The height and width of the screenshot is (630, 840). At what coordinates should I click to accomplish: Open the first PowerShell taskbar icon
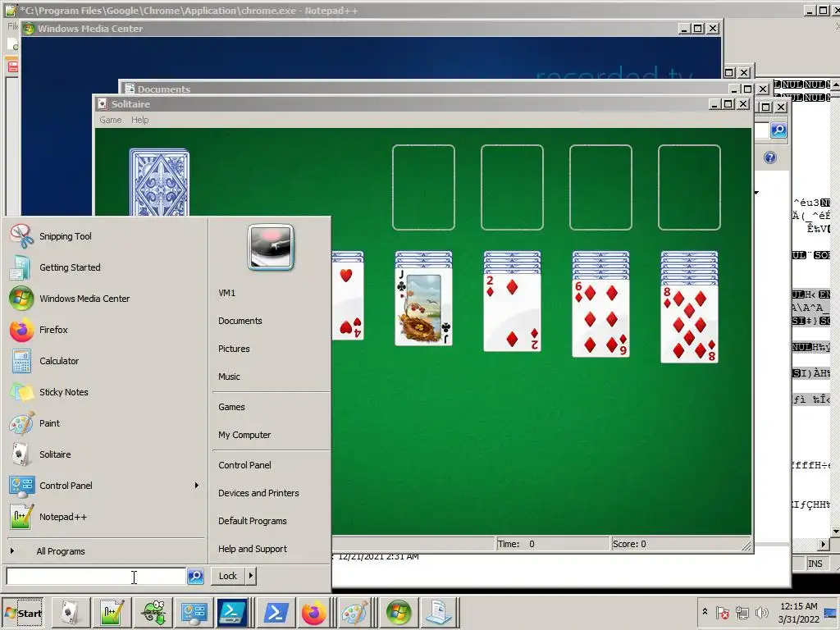233,612
